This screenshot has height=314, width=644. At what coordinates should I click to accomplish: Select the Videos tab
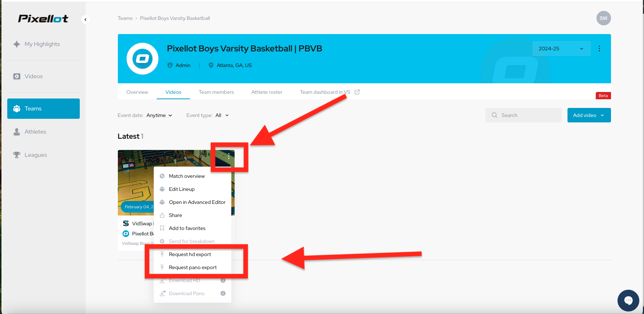click(x=173, y=92)
